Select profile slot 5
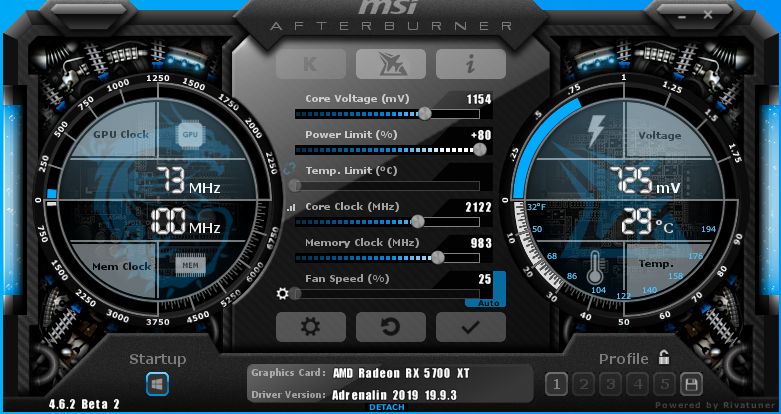This screenshot has width=781, height=414. (664, 384)
